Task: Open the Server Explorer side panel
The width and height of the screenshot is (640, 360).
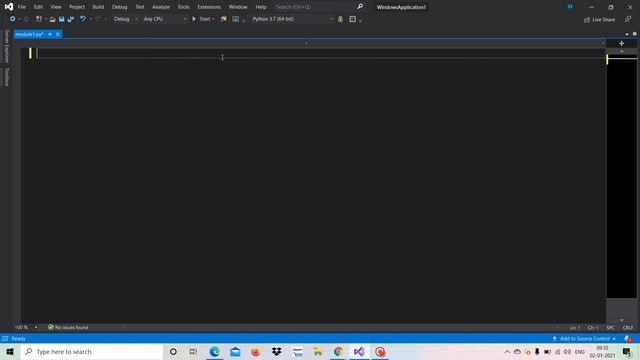Action: 6,46
